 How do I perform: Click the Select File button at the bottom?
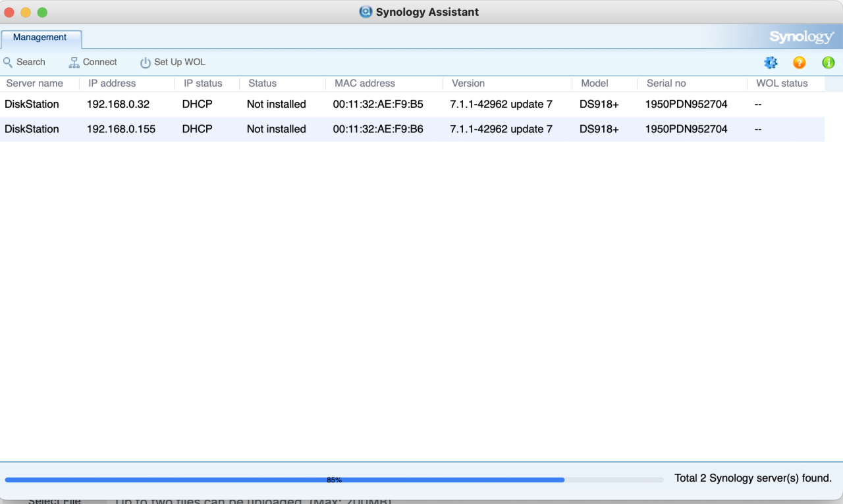point(53,501)
